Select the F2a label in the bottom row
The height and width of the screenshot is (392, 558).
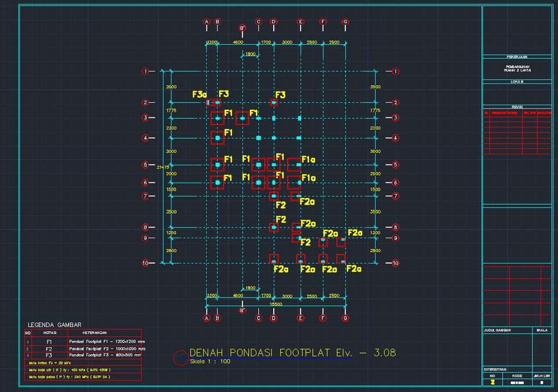[x=282, y=269]
